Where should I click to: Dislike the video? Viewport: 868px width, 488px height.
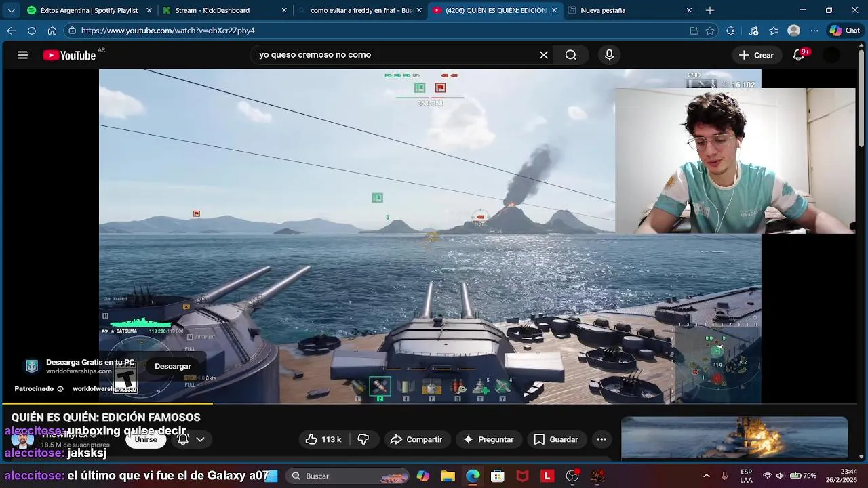(x=363, y=439)
